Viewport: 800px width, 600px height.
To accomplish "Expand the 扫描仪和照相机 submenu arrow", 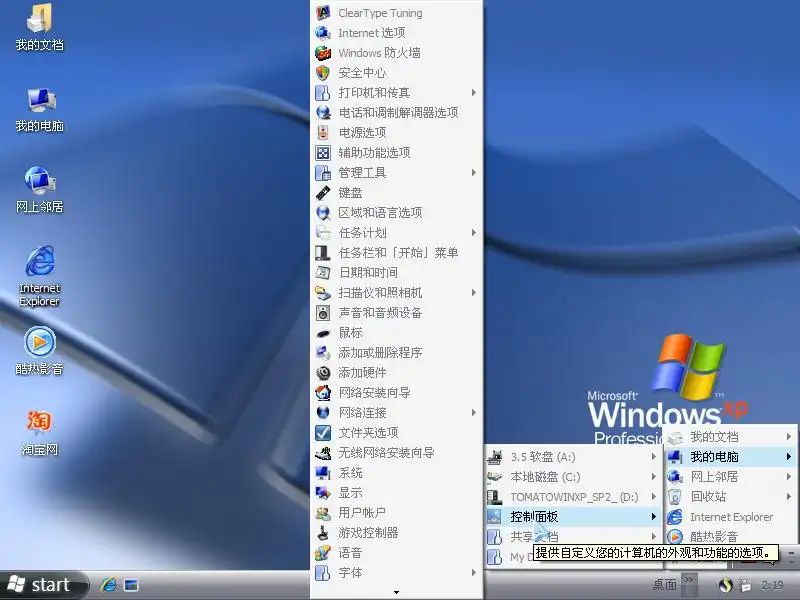I will click(474, 293).
